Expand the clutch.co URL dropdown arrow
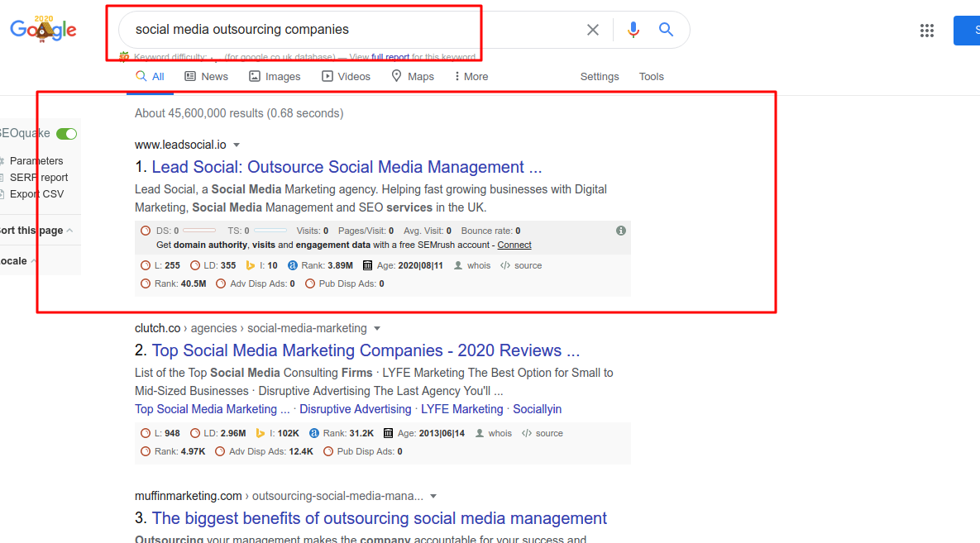 pos(377,329)
